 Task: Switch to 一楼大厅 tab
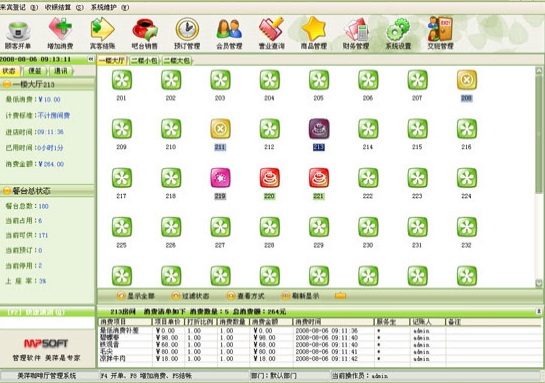pos(112,60)
